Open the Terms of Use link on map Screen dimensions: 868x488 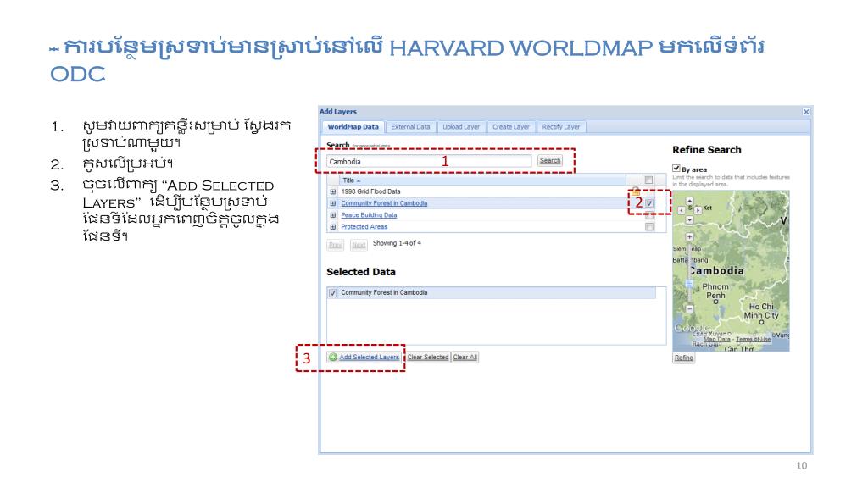(753, 339)
